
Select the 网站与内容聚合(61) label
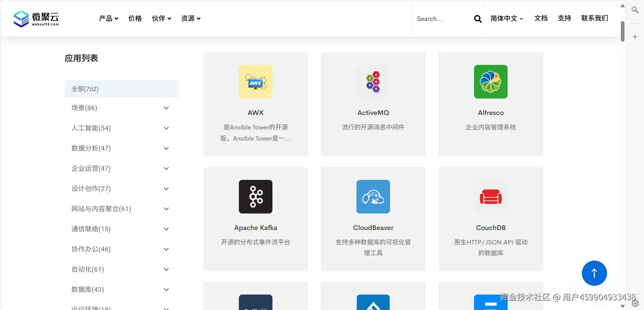point(101,209)
